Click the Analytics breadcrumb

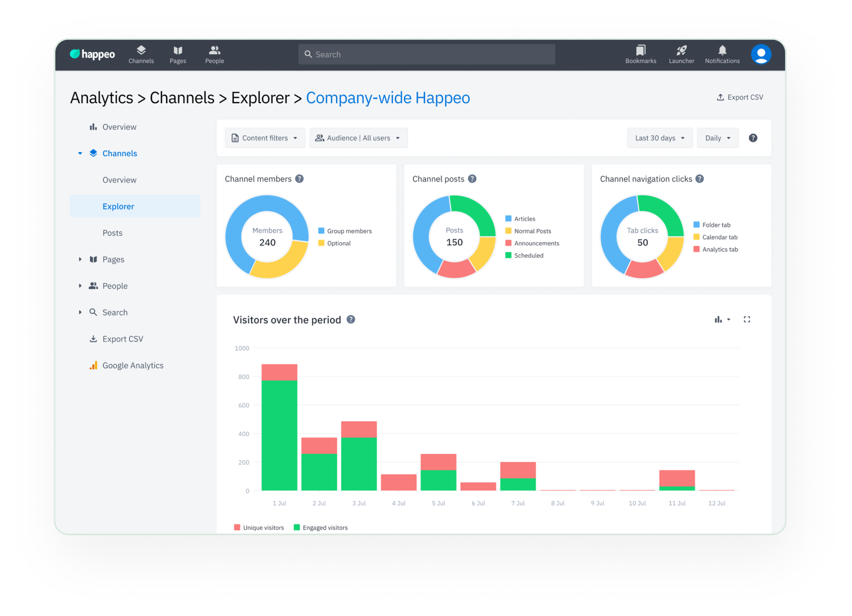coord(102,97)
